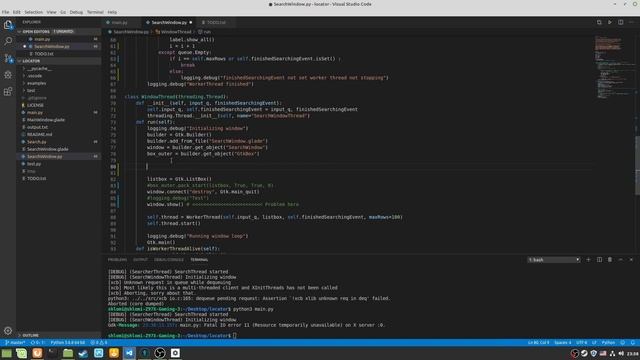Click Run Python file play icon in editor toolbar
This screenshot has height=360, width=640.
610,22
